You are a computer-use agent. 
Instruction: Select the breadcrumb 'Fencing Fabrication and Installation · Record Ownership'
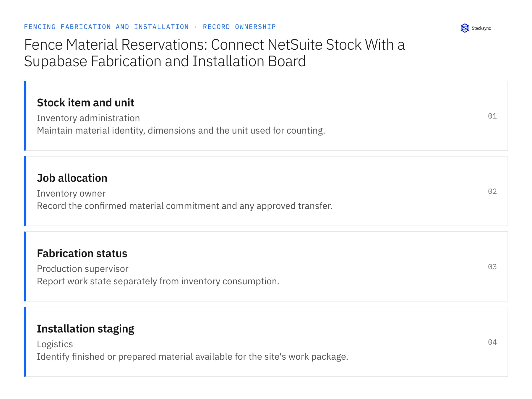(x=150, y=27)
